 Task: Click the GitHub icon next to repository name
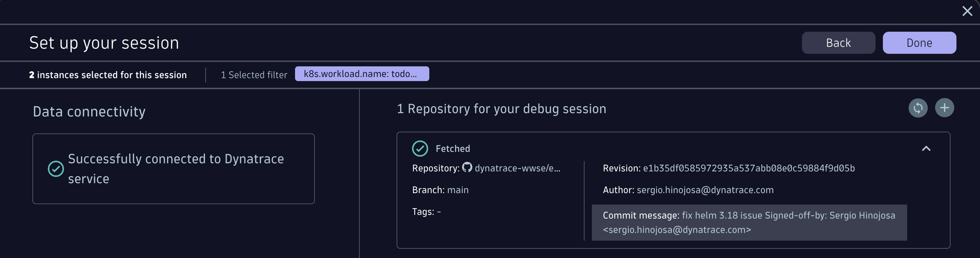pyautogui.click(x=467, y=167)
